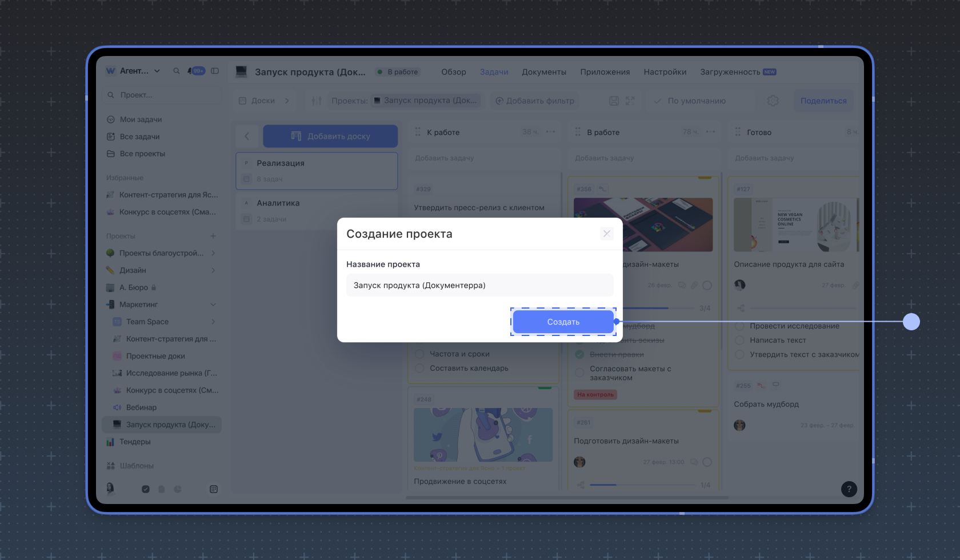Open the help question mark button
The image size is (960, 560).
click(x=849, y=489)
